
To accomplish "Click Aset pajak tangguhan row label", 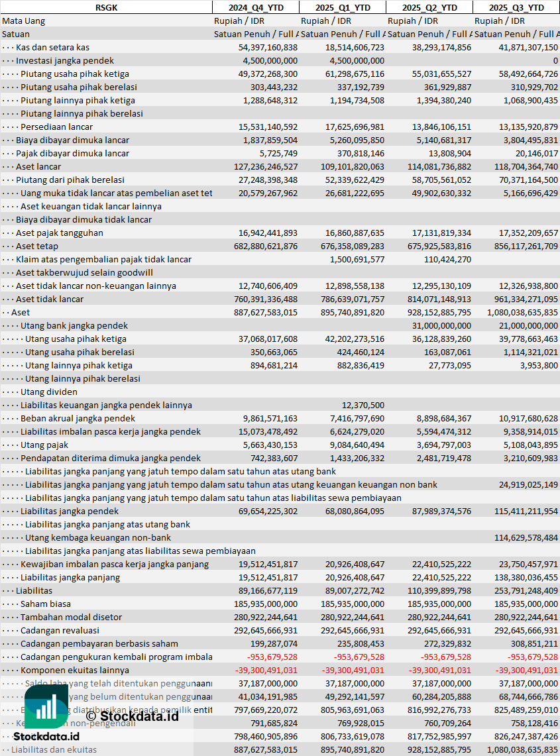I will point(60,233).
